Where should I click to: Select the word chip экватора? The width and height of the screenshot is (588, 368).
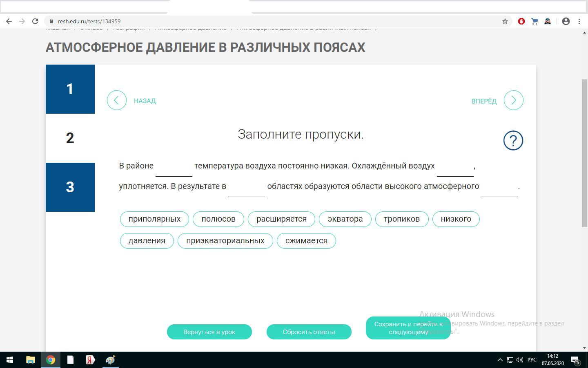click(x=345, y=219)
